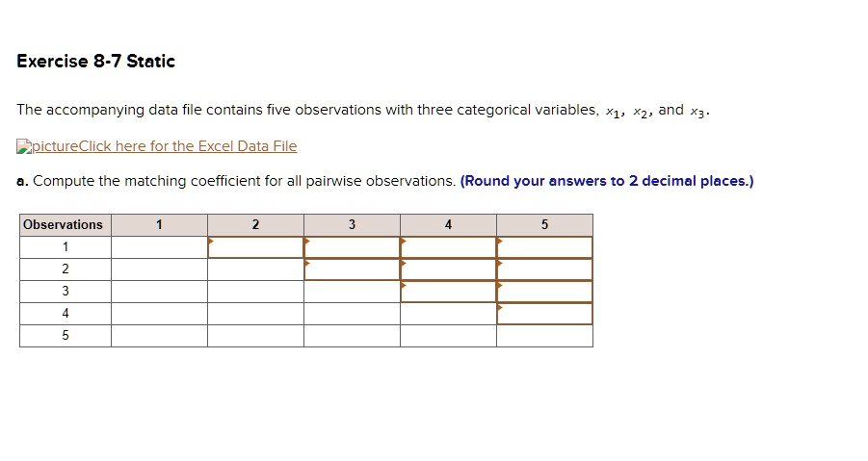Select input cell for observations 1 and 2
Viewport: 868px width, 461px height.
[x=255, y=247]
